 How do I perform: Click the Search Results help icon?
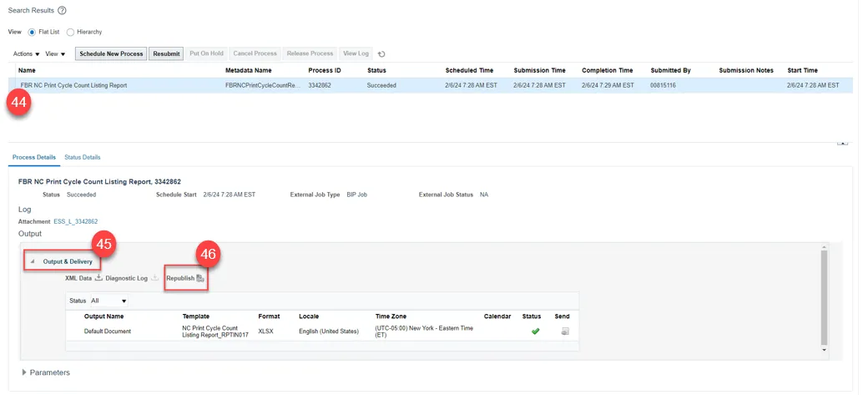(62, 10)
